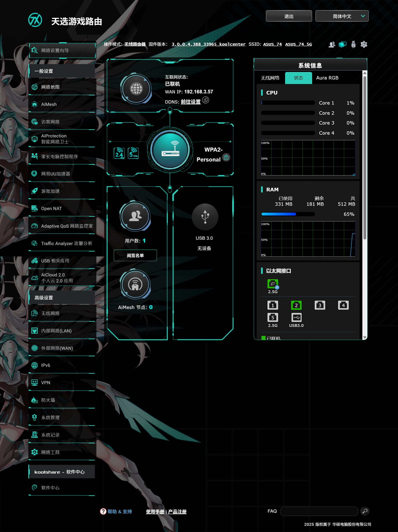This screenshot has width=398, height=532.
Task: Click the USB 3.0 device icon
Action: coord(205,217)
